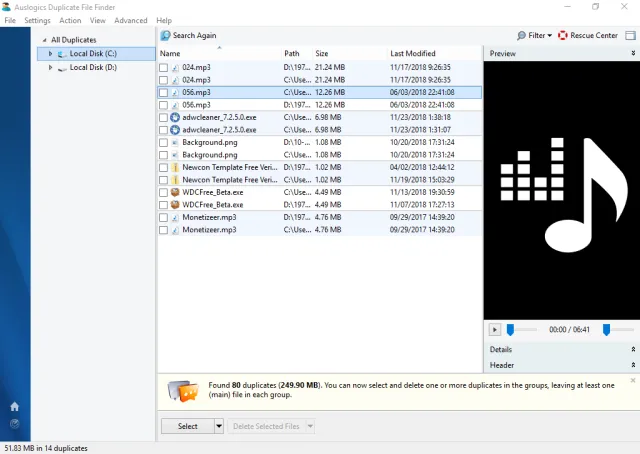Check adwcleaner modified 1:38:18 checkbox
The image size is (640, 454).
pos(163,118)
